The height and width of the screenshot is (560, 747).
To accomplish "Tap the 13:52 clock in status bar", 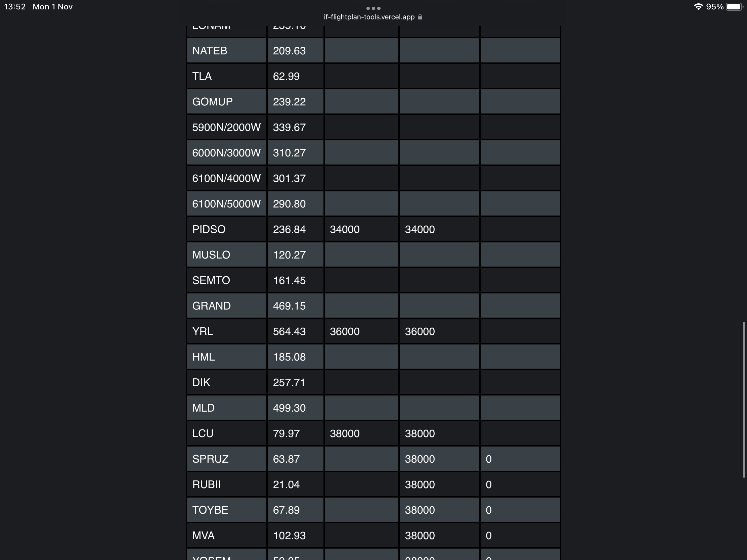I will (x=15, y=7).
